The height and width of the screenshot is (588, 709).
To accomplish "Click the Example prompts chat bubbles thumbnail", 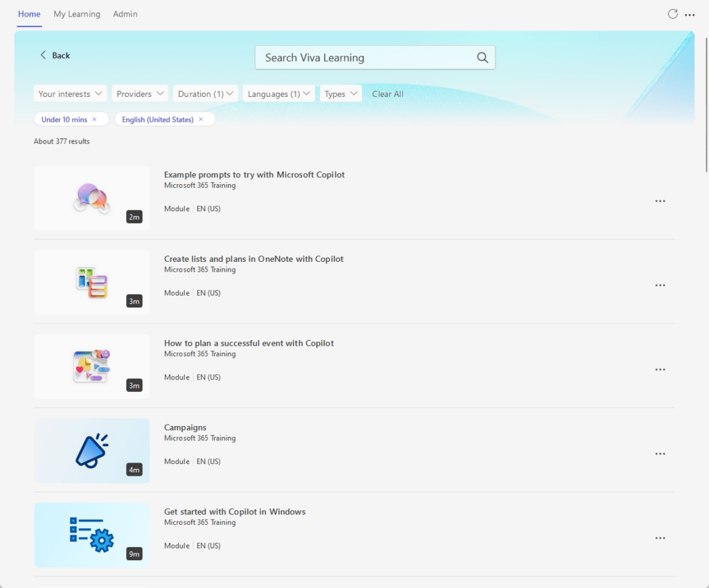I will [92, 198].
